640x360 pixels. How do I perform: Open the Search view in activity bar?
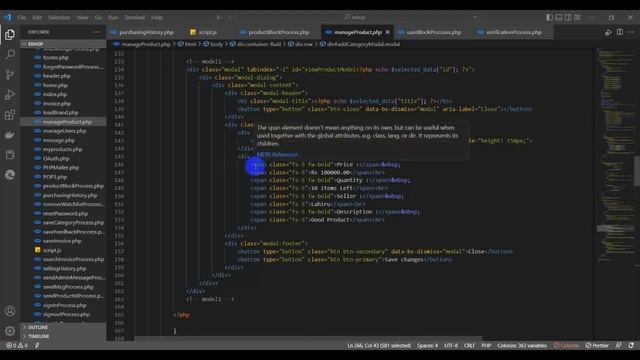coord(10,54)
